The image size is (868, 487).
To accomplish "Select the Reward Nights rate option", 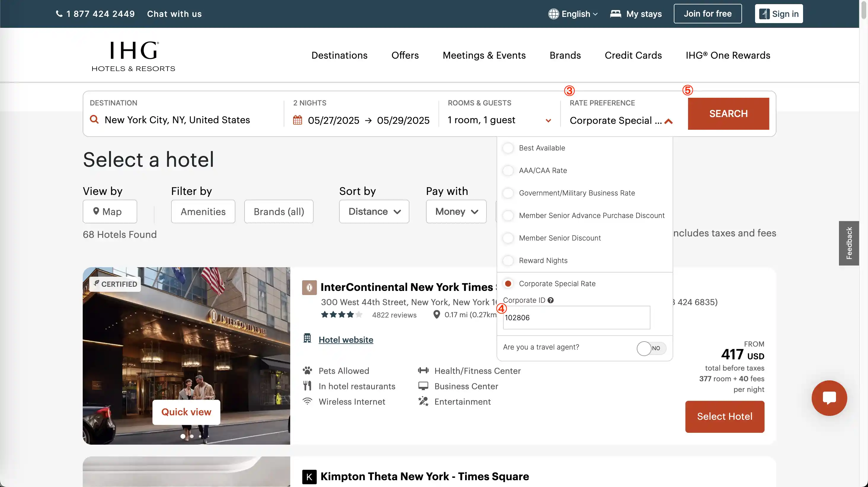I will click(508, 260).
